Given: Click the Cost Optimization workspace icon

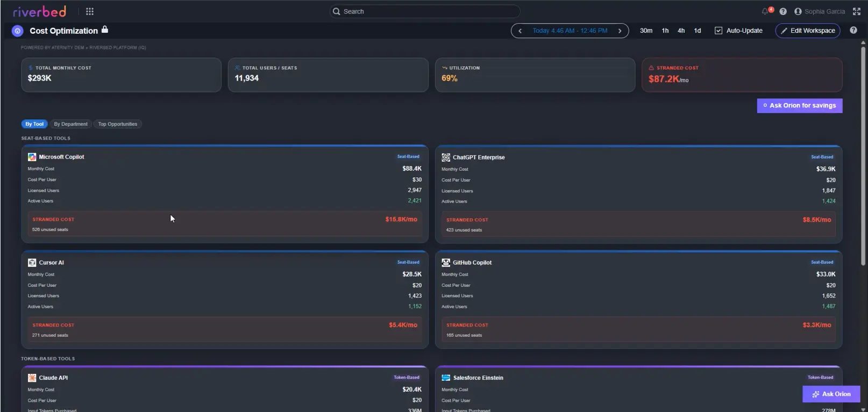Looking at the screenshot, I should [x=18, y=31].
